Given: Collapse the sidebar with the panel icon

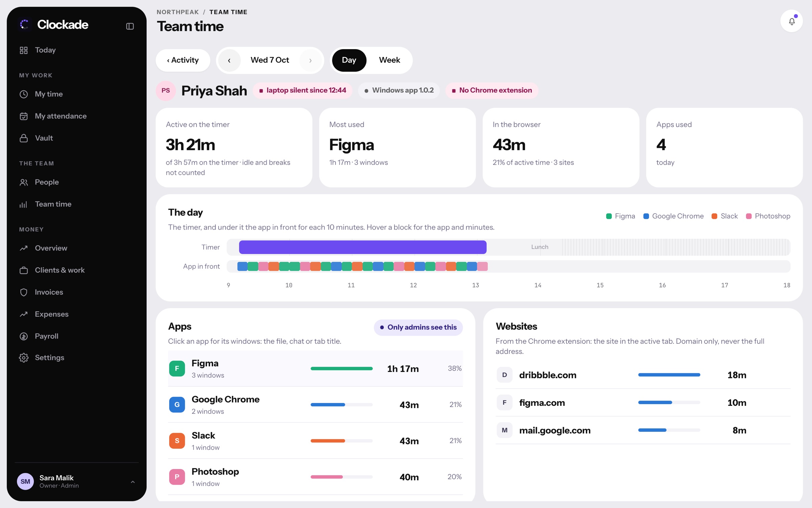Looking at the screenshot, I should (x=130, y=26).
